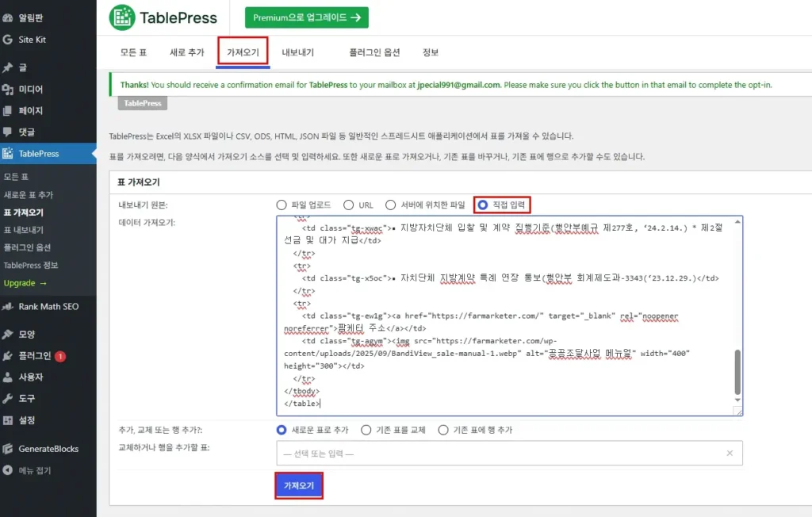Click the 플러그인 plugins icon in sidebar
Image resolution: width=812 pixels, height=517 pixels.
tap(8, 356)
